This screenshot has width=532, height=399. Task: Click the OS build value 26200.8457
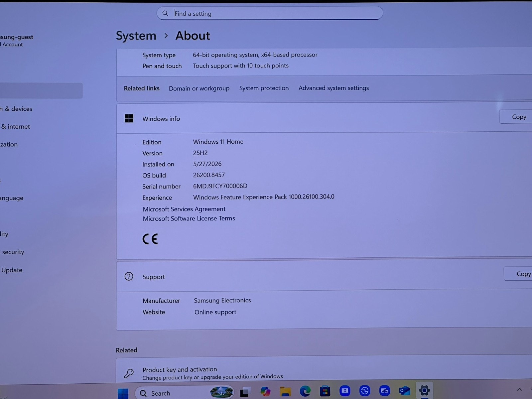(209, 175)
